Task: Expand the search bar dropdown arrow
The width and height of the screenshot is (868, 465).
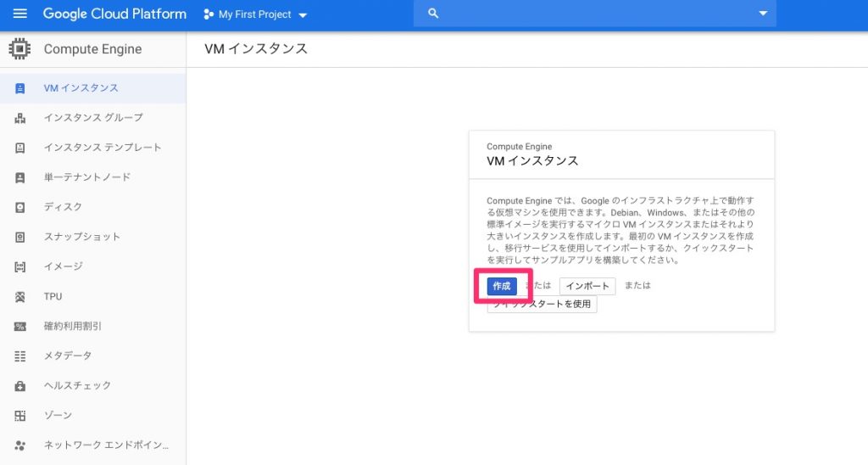Action: 762,14
